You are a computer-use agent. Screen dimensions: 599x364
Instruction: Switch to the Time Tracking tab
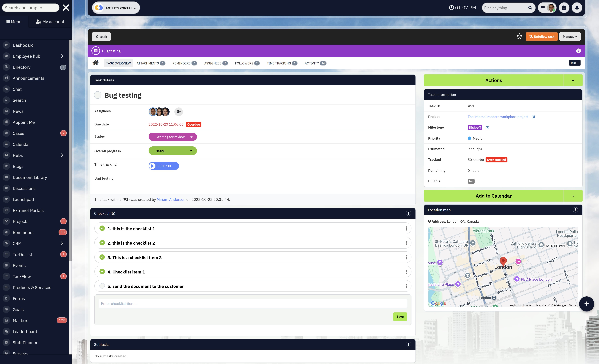click(282, 63)
